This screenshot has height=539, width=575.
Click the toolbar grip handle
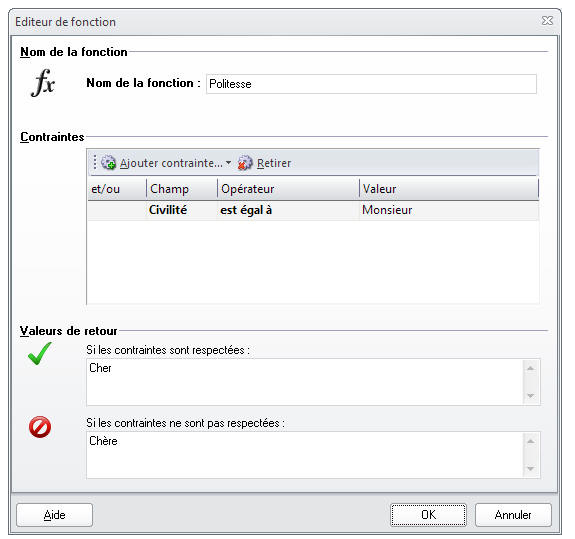(x=95, y=162)
